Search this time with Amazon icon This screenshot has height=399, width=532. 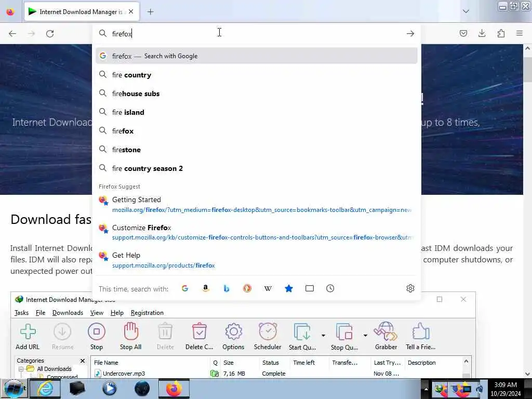(x=206, y=288)
